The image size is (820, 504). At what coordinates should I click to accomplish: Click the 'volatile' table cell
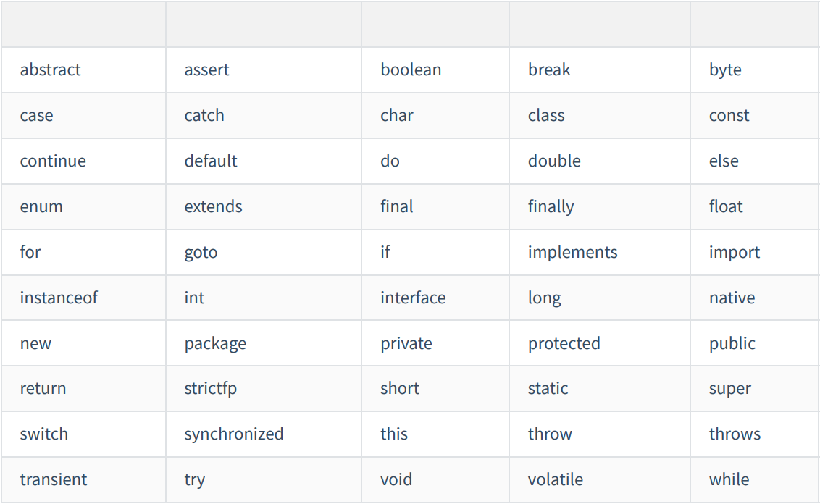click(555, 479)
